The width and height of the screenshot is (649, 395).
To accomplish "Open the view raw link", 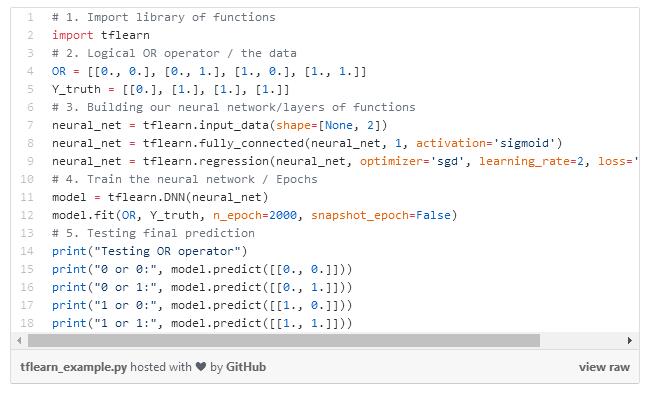I will (604, 367).
